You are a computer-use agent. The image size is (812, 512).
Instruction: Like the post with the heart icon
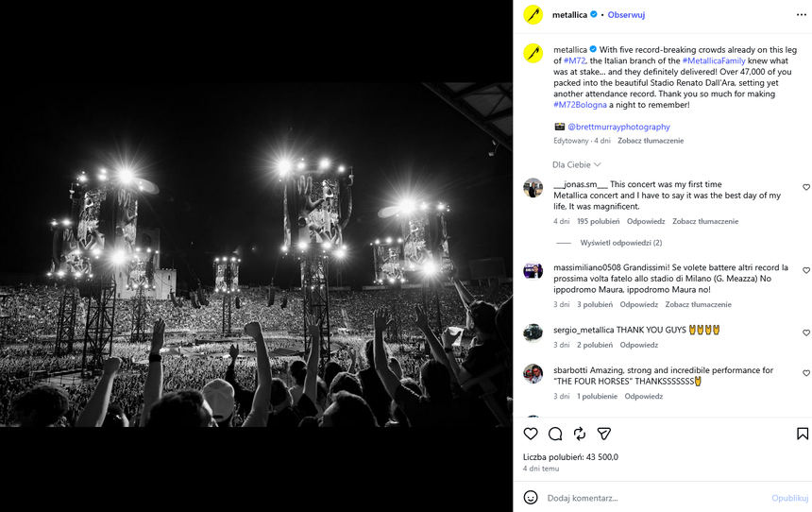click(x=531, y=434)
